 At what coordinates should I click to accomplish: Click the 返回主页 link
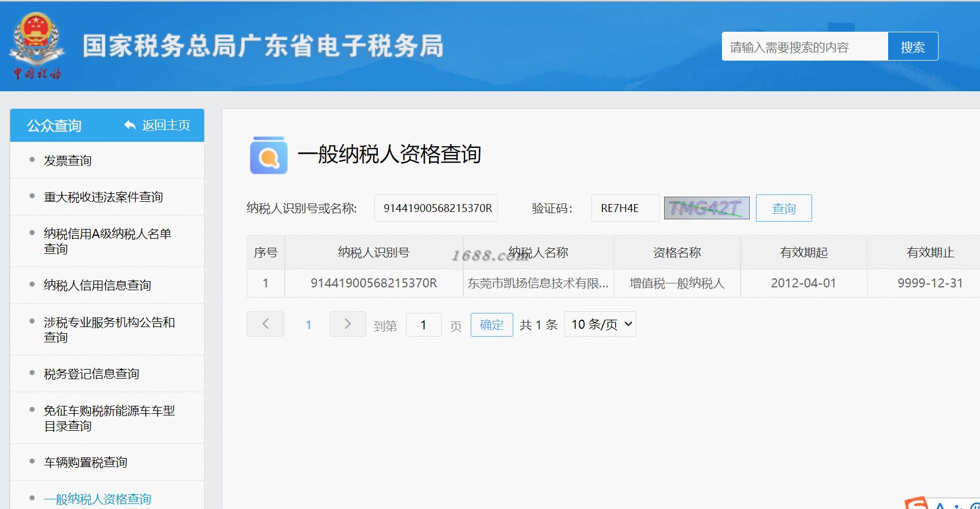(x=166, y=125)
